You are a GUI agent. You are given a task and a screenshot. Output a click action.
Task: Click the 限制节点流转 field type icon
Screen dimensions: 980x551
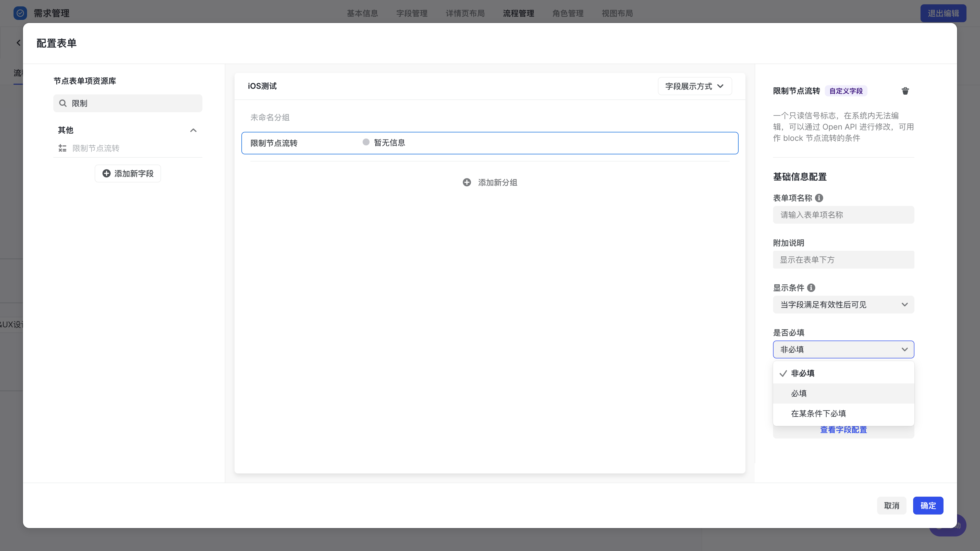62,148
